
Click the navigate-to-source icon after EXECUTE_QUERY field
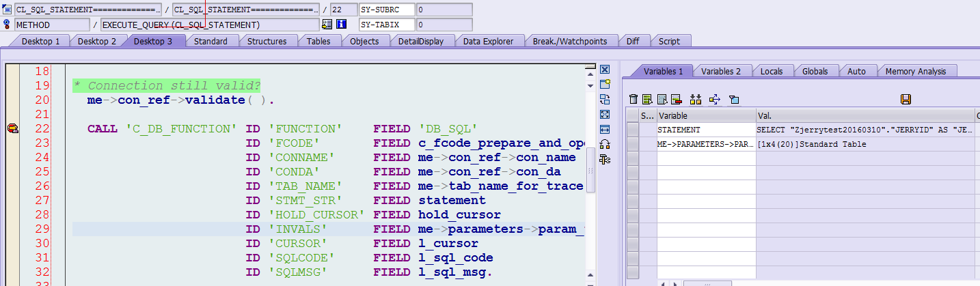point(327,25)
